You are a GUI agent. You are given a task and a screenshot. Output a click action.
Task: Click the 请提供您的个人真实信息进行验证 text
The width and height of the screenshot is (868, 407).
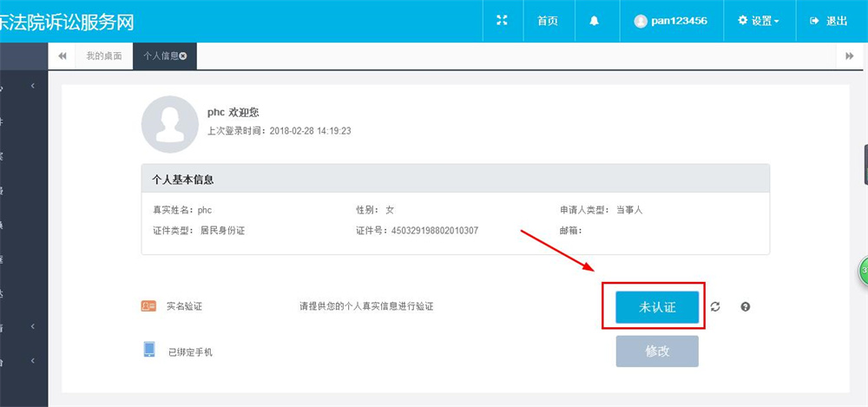(366, 306)
